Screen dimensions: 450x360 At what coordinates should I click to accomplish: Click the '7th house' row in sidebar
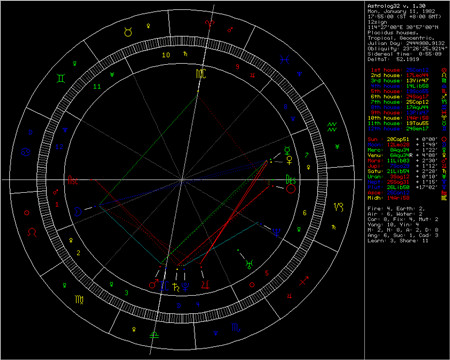coord(400,102)
